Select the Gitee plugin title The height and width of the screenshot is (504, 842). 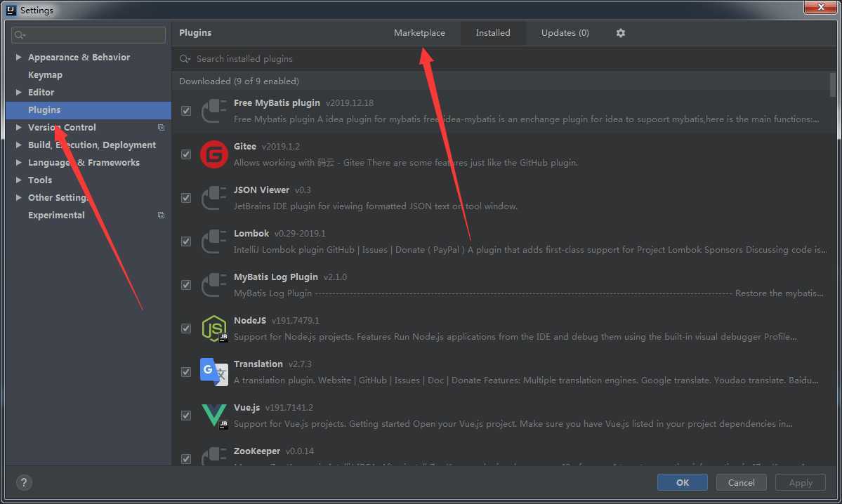click(245, 146)
